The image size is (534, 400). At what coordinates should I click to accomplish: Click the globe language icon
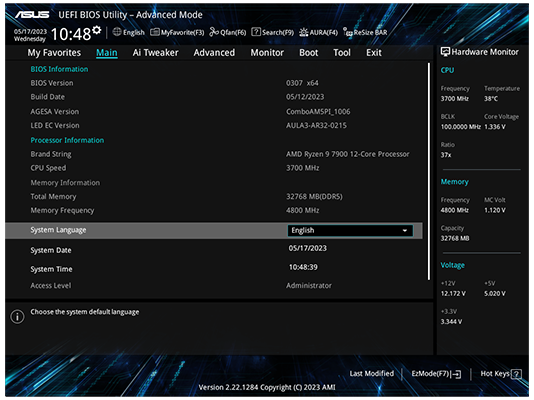[117, 32]
